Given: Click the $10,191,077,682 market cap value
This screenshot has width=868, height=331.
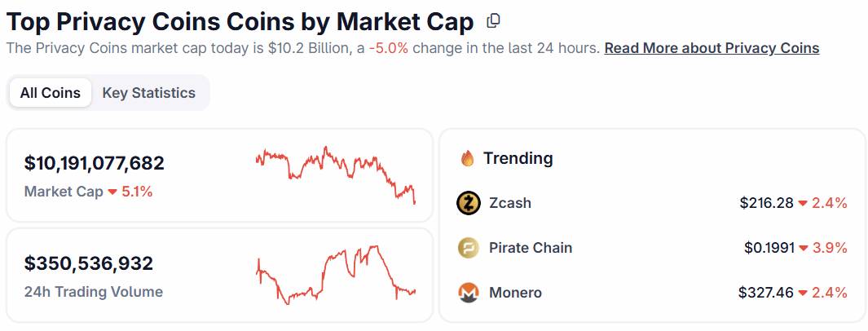Looking at the screenshot, I should pyautogui.click(x=95, y=164).
